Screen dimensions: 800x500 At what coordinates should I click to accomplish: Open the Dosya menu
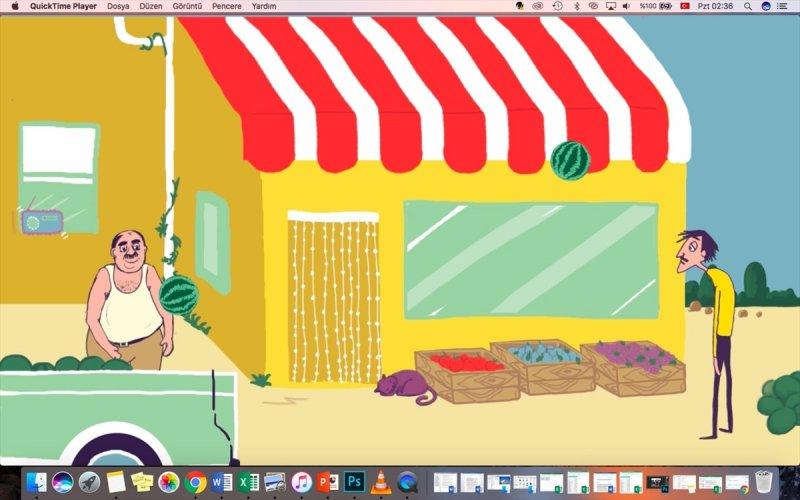pos(118,6)
